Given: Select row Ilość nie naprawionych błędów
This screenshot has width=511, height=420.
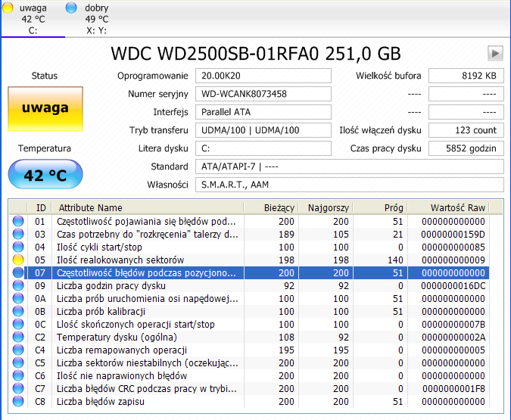Looking at the screenshot, I should pyautogui.click(x=249, y=375).
